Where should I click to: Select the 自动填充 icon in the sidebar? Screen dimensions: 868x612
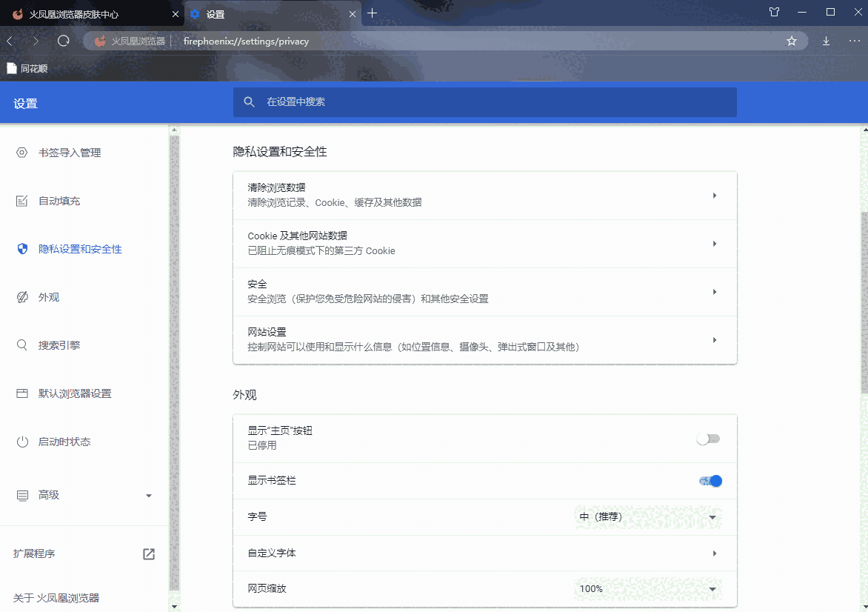[21, 200]
